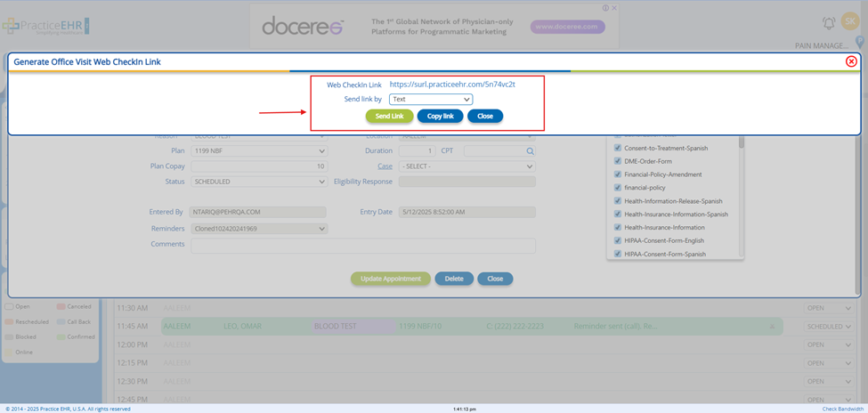
Task: Close the Web CheckIn Link dialog
Action: click(x=851, y=61)
